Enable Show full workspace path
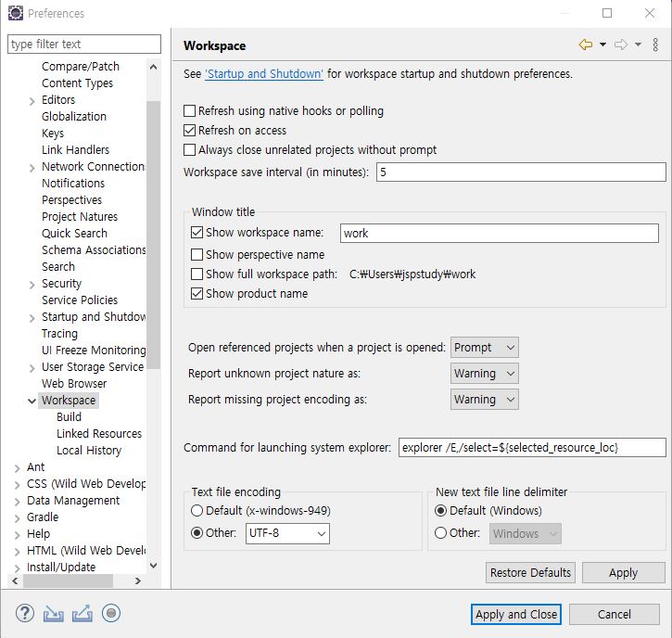Screen dimensions: 672x638 click(197, 274)
